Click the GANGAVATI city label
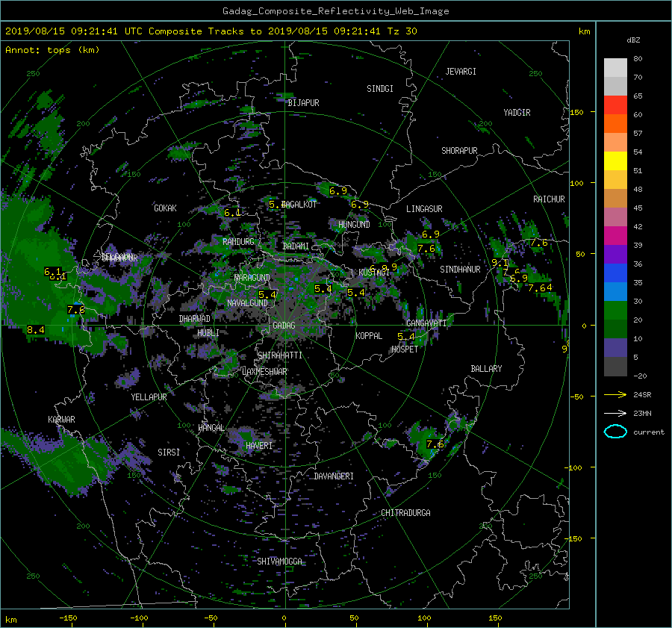This screenshot has height=628, width=672. click(x=426, y=323)
